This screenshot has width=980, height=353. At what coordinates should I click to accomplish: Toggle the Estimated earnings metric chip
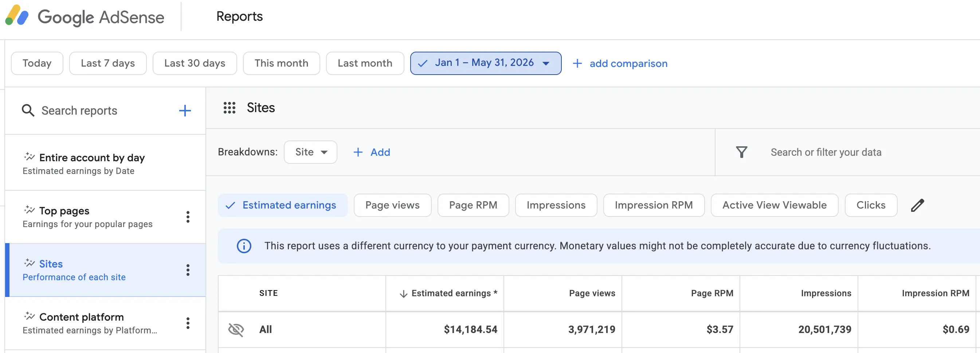(x=283, y=205)
